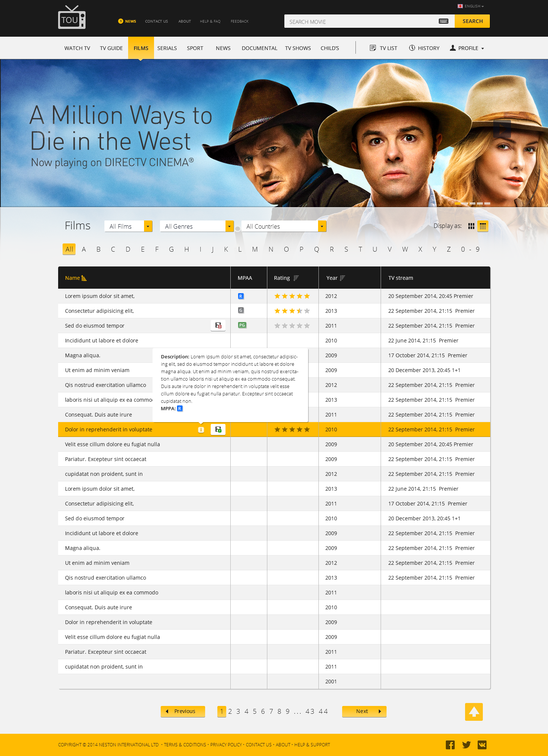Click add-to-list icon on highlighted Dolor row
Image resolution: width=548 pixels, height=756 pixels.
218,429
